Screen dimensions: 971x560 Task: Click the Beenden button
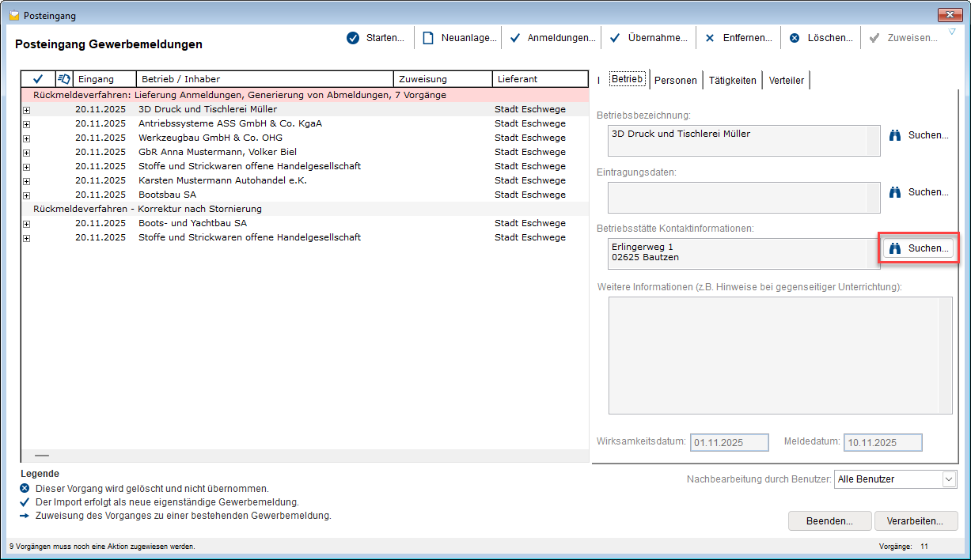[x=830, y=521]
